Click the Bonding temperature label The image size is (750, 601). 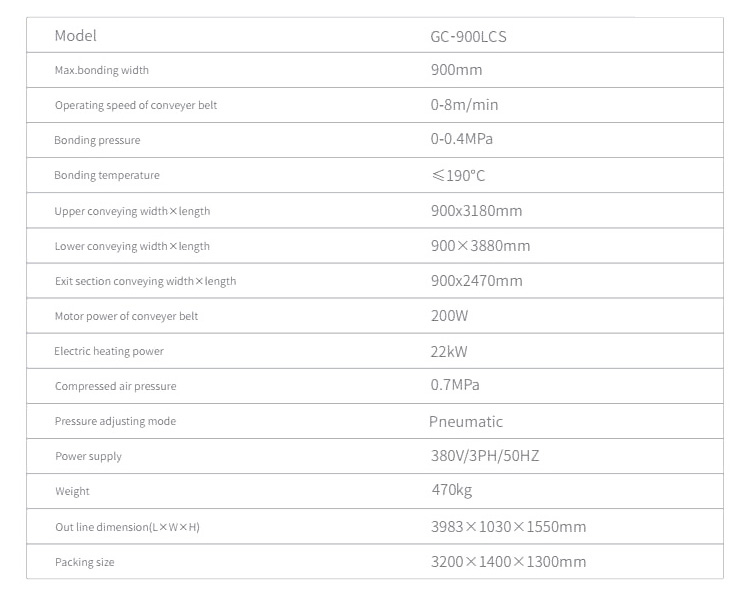[x=107, y=175]
